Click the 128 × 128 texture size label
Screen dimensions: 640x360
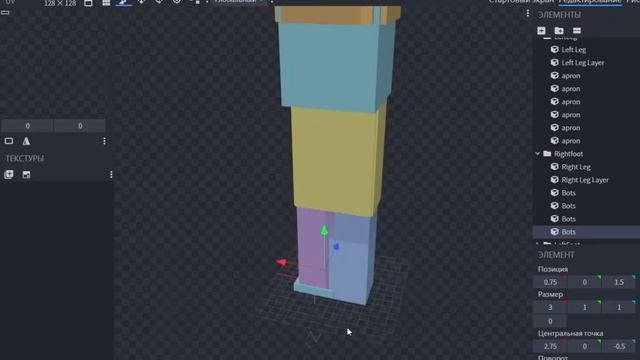coord(60,3)
